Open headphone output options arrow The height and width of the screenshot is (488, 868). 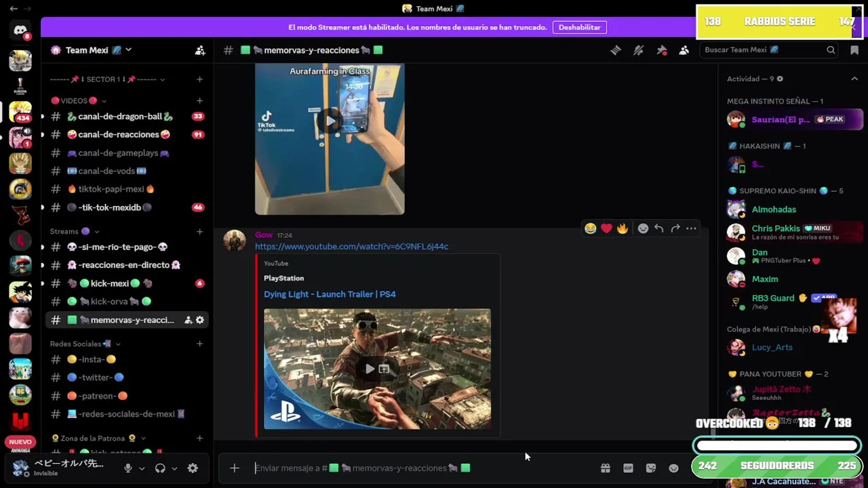pos(174,468)
